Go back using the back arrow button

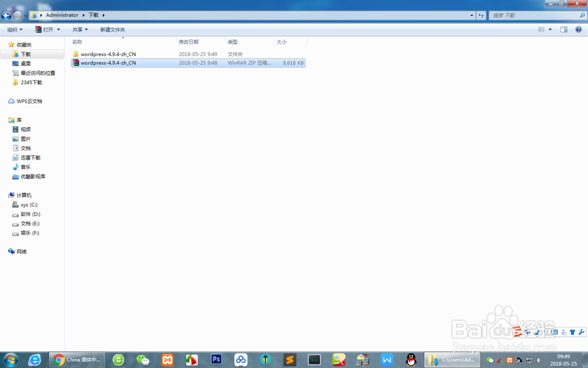(6, 15)
